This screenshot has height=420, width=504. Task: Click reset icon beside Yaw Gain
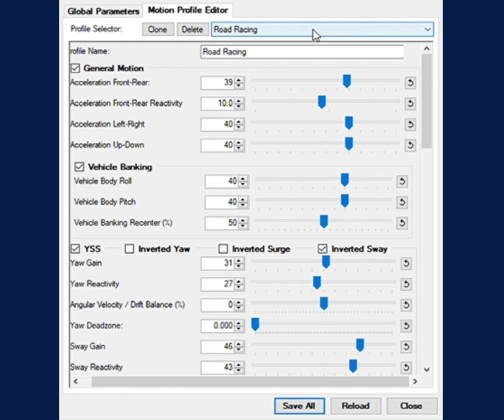point(406,264)
